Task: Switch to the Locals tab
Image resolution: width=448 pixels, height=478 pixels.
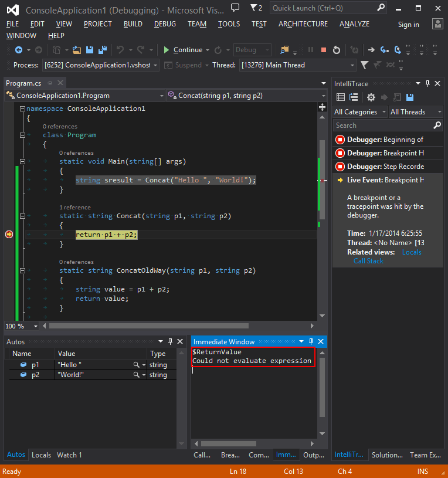Action: click(x=41, y=455)
